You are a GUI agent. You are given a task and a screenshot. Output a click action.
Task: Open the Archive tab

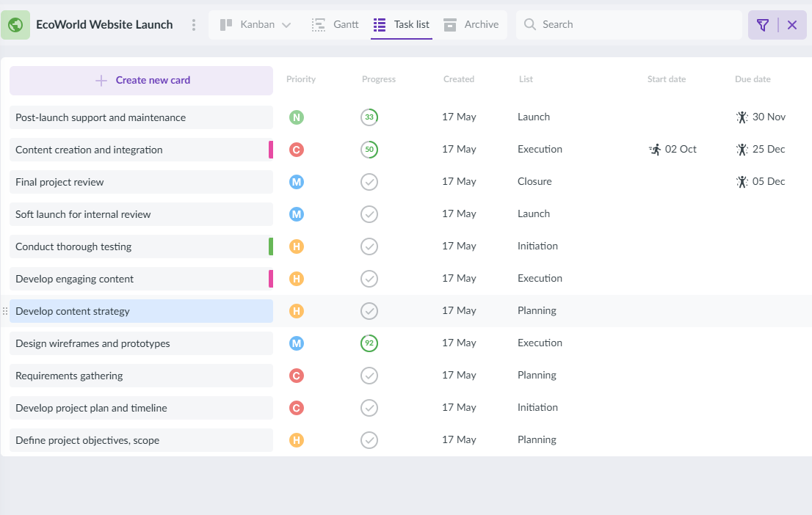(x=472, y=24)
